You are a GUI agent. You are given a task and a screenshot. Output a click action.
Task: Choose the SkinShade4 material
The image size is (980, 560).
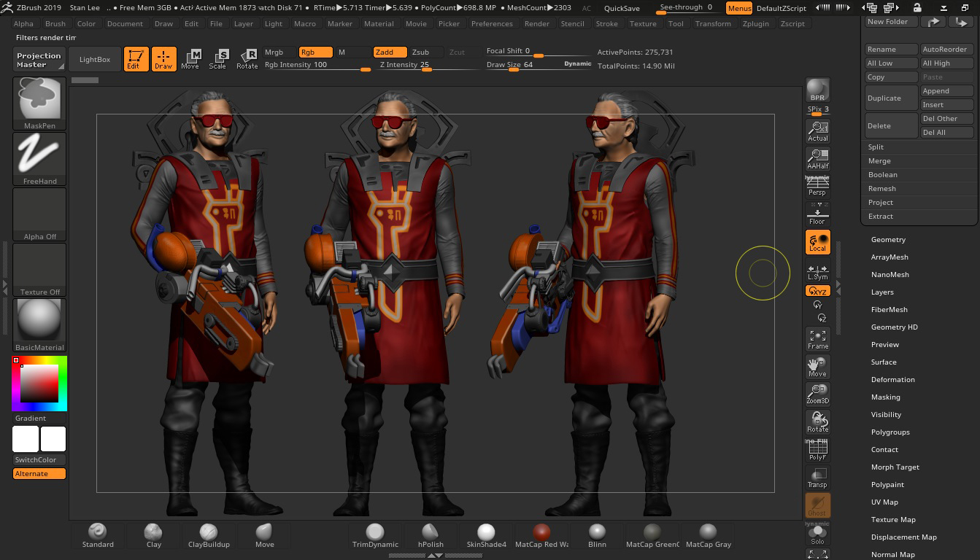pyautogui.click(x=486, y=535)
